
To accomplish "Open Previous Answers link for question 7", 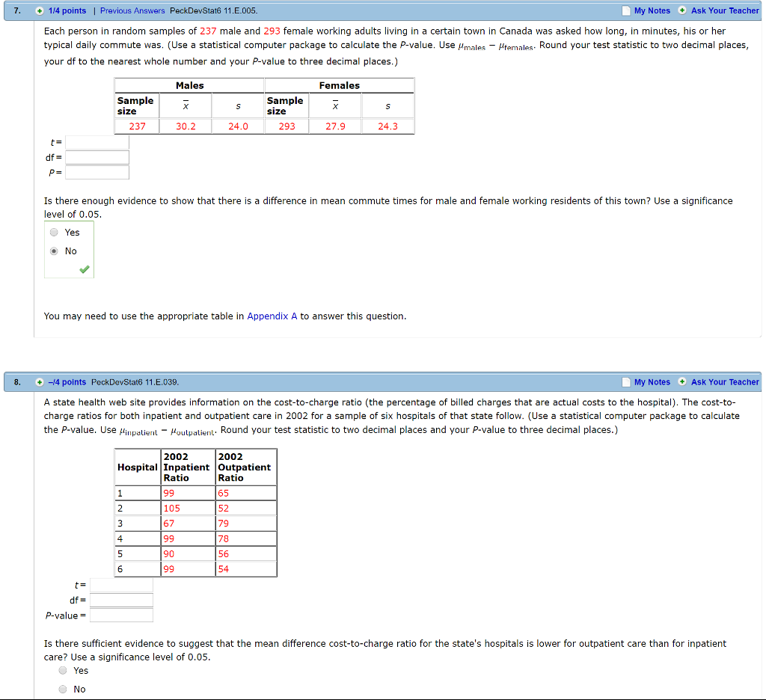I will click(x=132, y=10).
